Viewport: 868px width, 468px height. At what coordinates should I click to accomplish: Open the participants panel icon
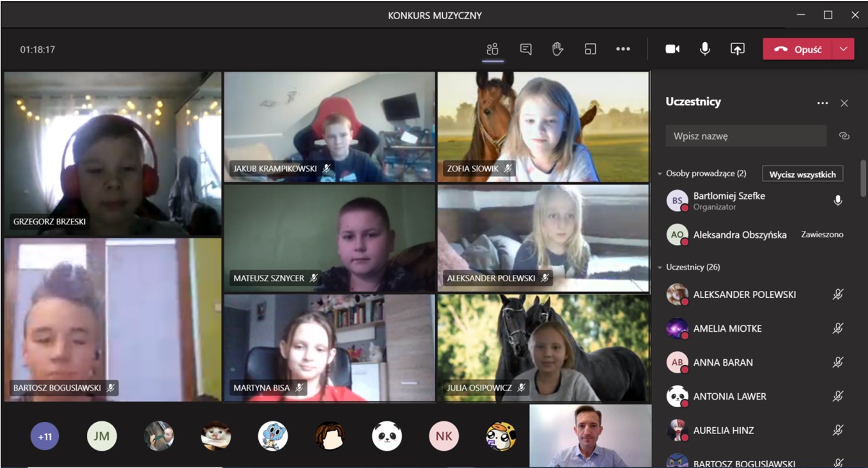492,49
